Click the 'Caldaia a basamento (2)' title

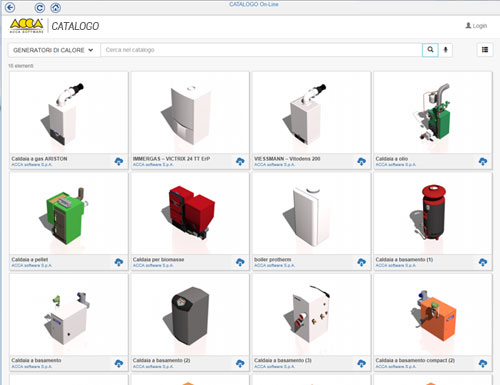161,360
